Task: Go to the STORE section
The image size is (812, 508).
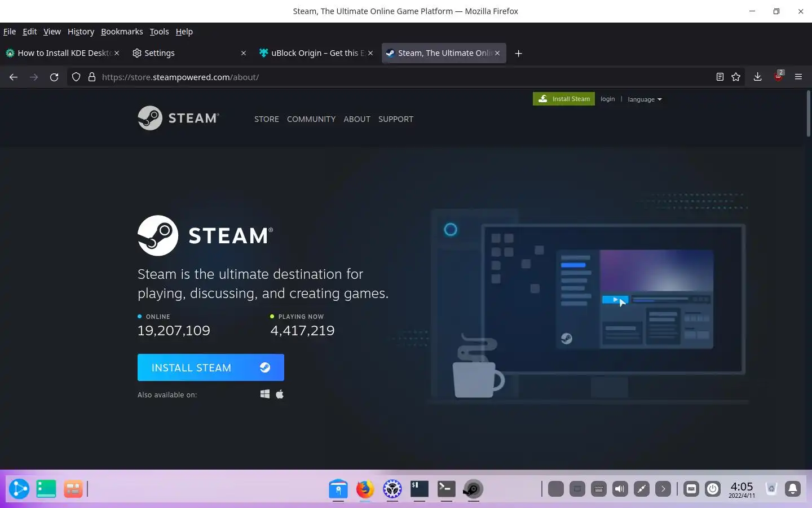Action: 267,119
